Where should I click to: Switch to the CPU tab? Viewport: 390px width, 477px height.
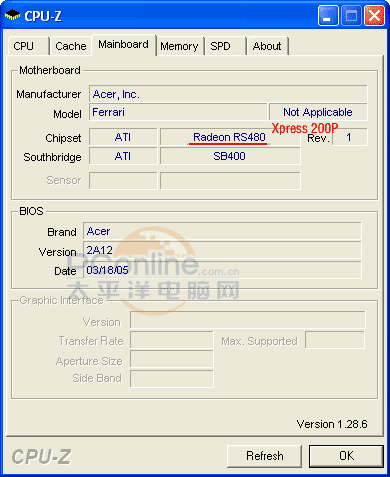click(x=29, y=46)
